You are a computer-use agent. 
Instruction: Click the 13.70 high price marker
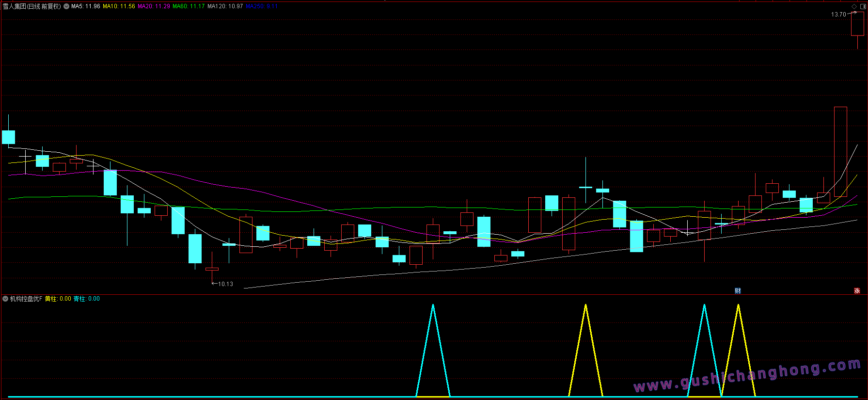pyautogui.click(x=838, y=15)
